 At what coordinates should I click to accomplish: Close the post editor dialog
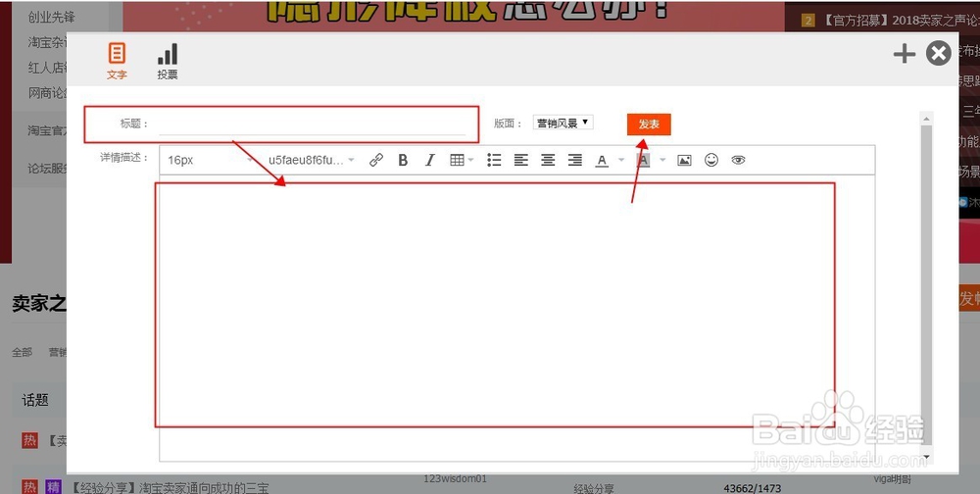[x=938, y=54]
